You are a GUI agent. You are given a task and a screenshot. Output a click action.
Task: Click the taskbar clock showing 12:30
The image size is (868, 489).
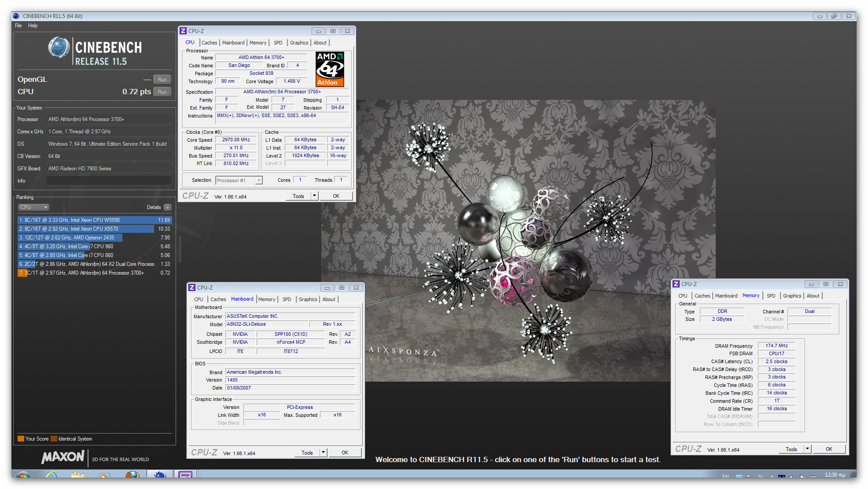(x=835, y=475)
